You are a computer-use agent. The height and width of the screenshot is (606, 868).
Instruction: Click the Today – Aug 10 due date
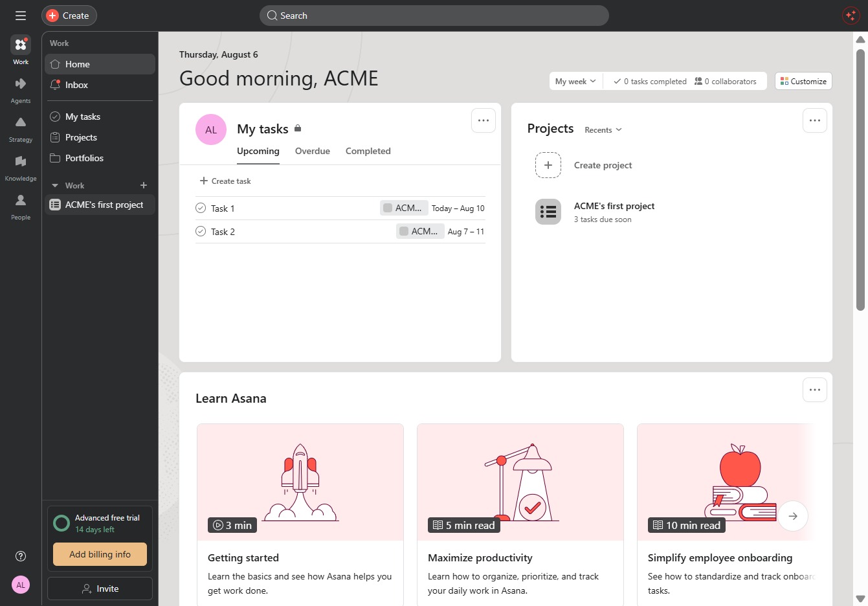click(458, 208)
